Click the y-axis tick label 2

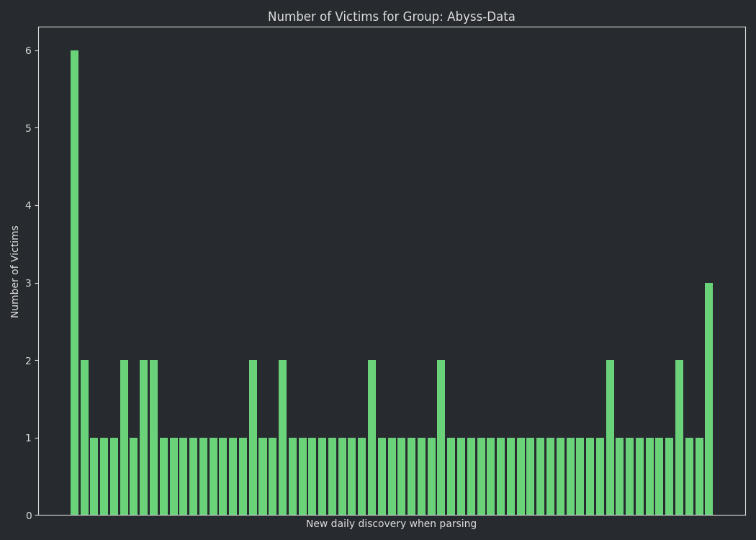point(29,361)
